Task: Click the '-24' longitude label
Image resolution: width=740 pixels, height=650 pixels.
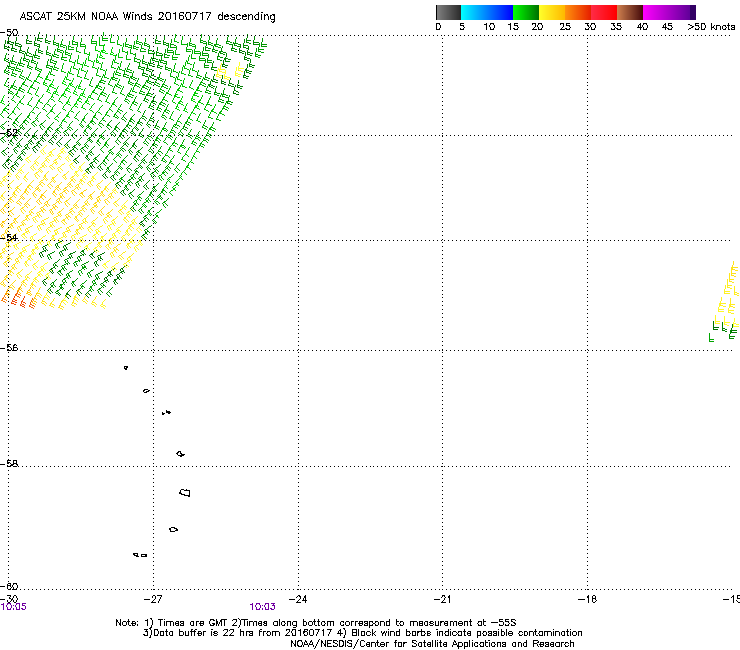Action: click(x=297, y=599)
